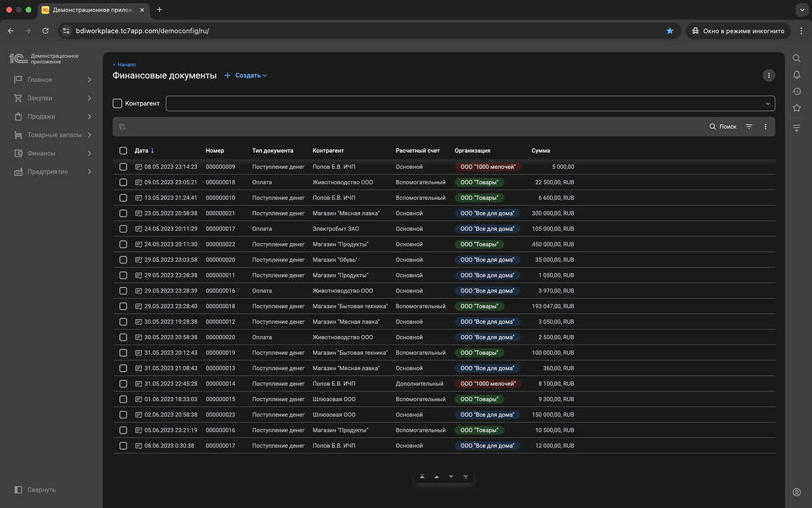Sort by Сумма column header
This screenshot has width=812, height=508.
pos(541,151)
